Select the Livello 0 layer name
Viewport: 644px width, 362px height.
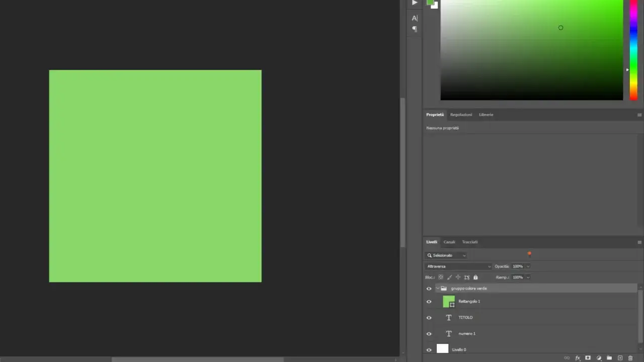(x=459, y=350)
